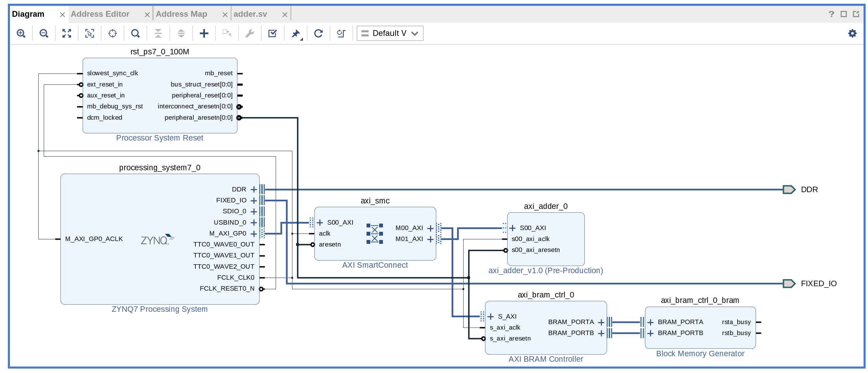Open the diagram settings gear
Image resolution: width=868 pixels, height=373 pixels.
(x=852, y=33)
